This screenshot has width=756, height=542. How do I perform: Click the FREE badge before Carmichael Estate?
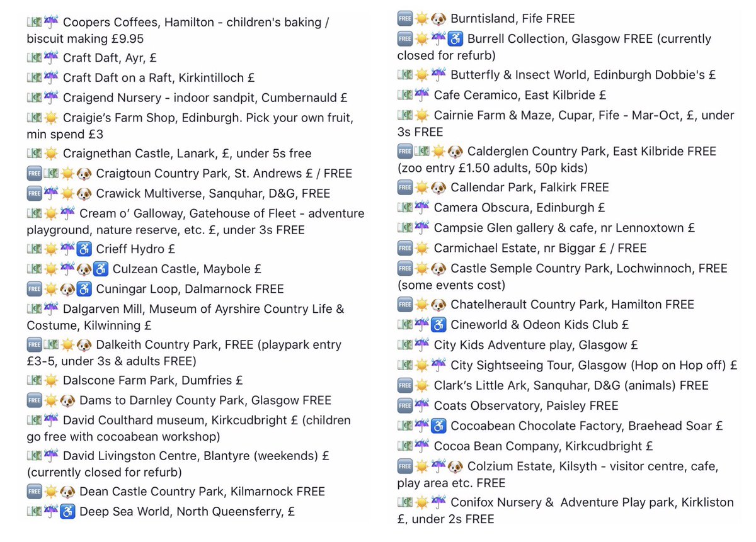click(404, 248)
